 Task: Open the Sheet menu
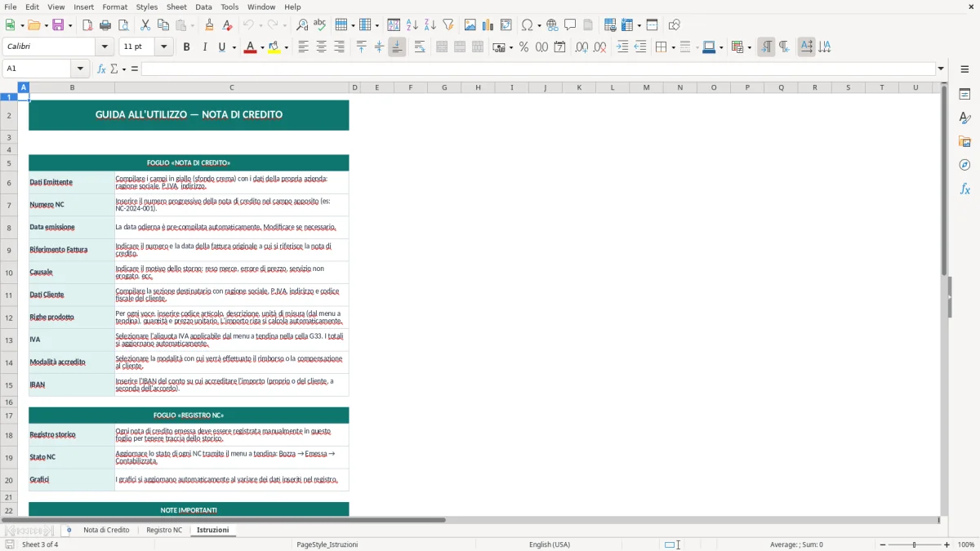pyautogui.click(x=176, y=7)
